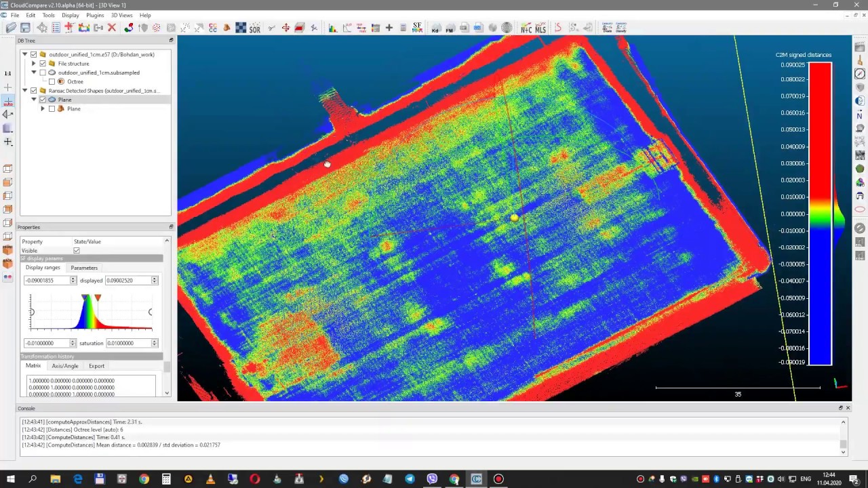Screen dimensions: 868x488
Task: Expand File structure tree node
Action: 33,64
